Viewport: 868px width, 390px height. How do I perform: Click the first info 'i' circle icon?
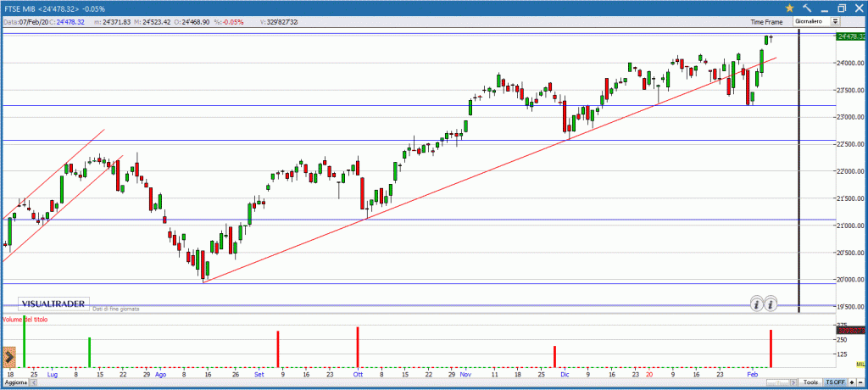(x=756, y=304)
